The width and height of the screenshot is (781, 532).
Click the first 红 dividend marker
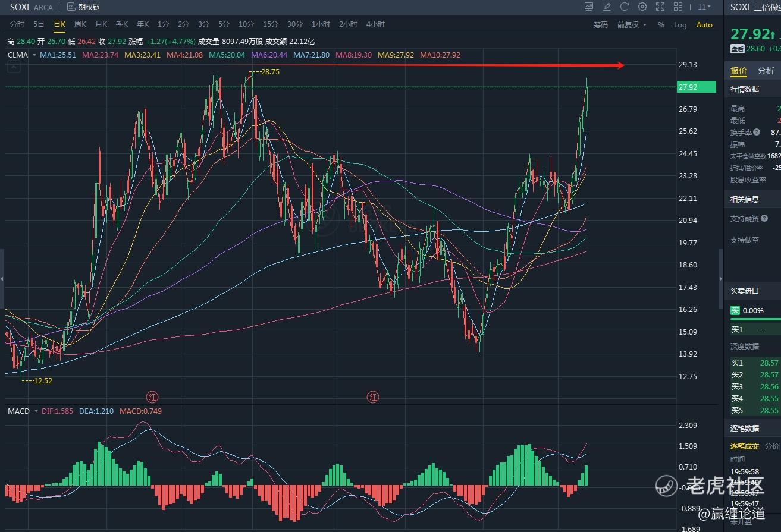pyautogui.click(x=152, y=396)
